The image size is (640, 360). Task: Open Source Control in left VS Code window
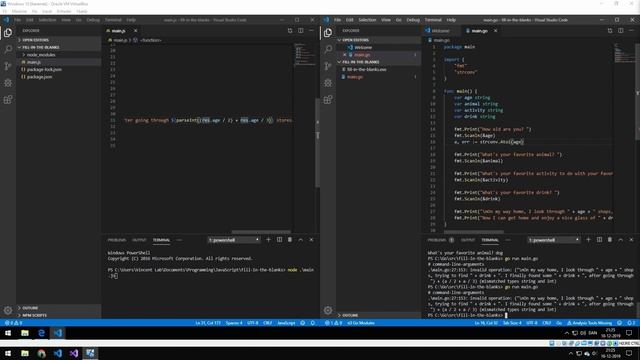pos(8,66)
